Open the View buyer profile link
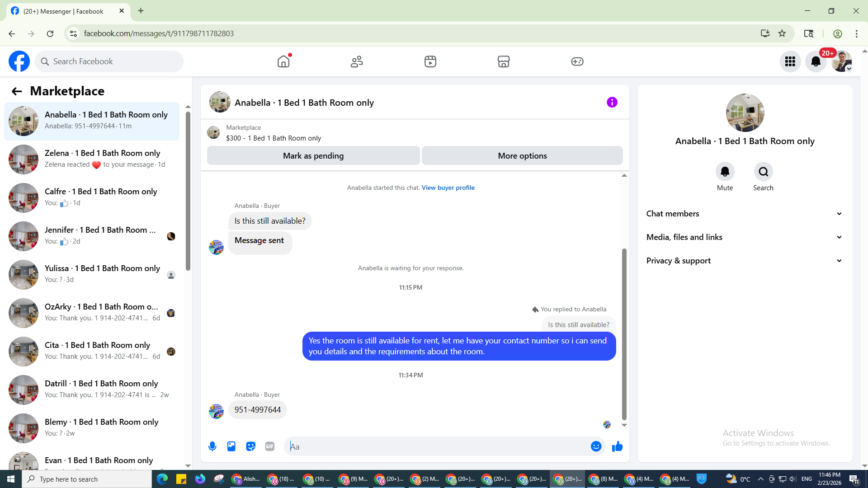Viewport: 868px width, 488px height. tap(448, 188)
